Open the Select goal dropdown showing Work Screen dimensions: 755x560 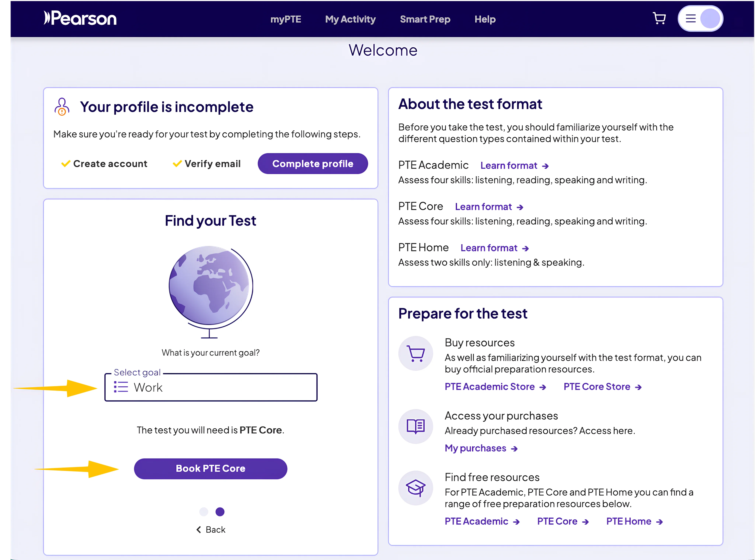[211, 387]
